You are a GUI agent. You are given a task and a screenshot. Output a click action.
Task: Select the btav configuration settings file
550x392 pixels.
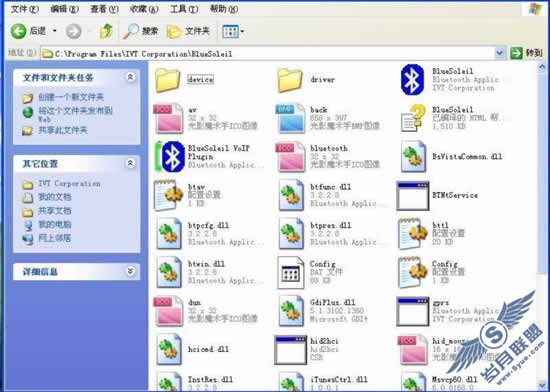pos(169,195)
